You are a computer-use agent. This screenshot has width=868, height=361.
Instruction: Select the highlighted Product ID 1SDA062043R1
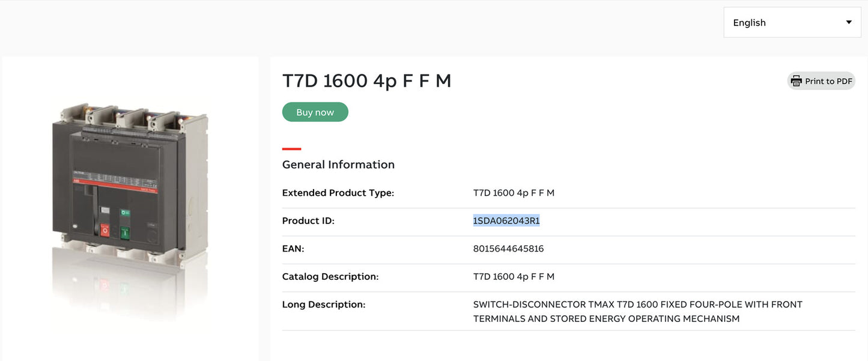tap(506, 220)
